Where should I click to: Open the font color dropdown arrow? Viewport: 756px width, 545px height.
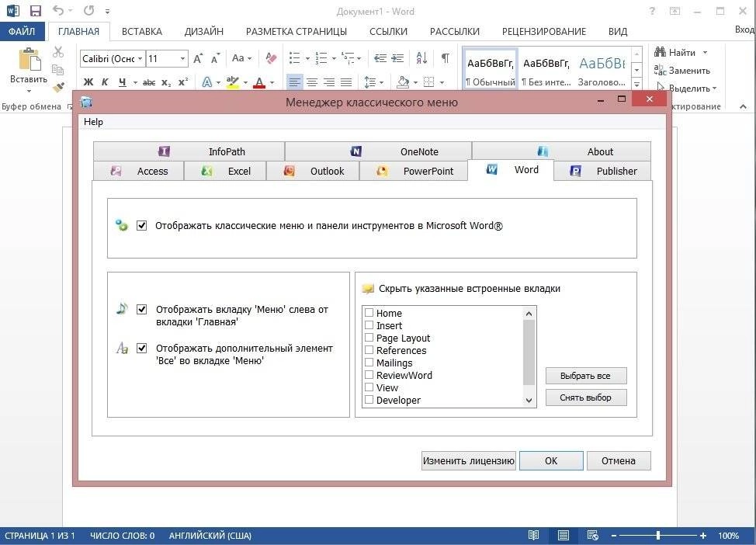tap(272, 83)
